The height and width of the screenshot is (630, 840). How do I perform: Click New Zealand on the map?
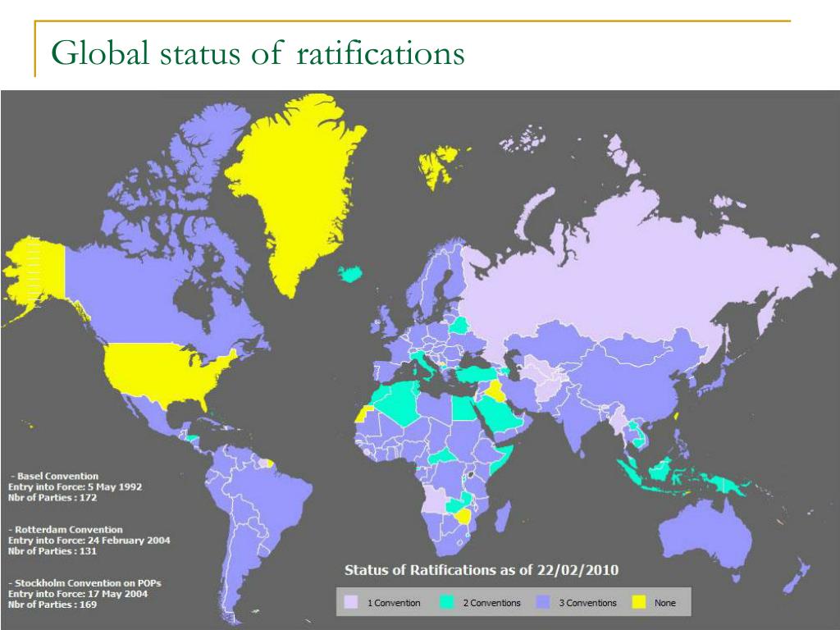797,576
